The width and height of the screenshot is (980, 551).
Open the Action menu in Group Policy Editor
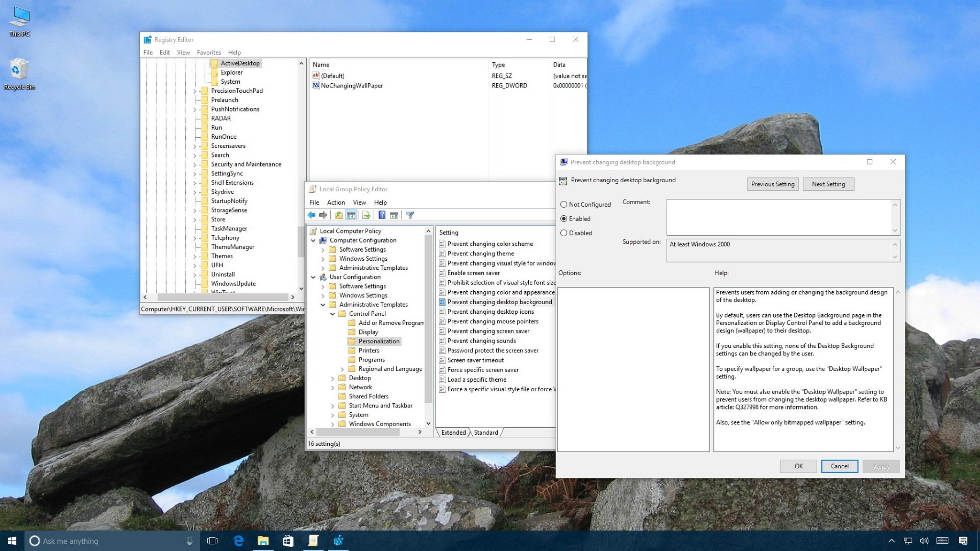pyautogui.click(x=336, y=201)
